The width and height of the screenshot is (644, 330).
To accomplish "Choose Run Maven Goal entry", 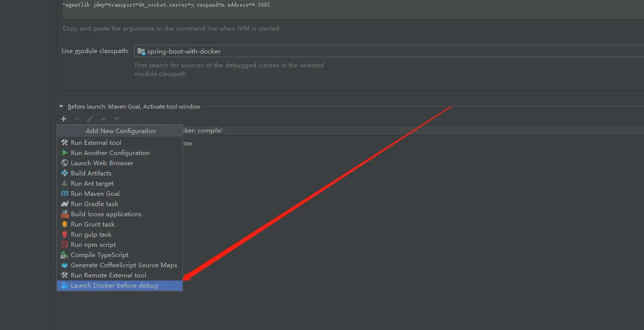I will click(x=120, y=194).
